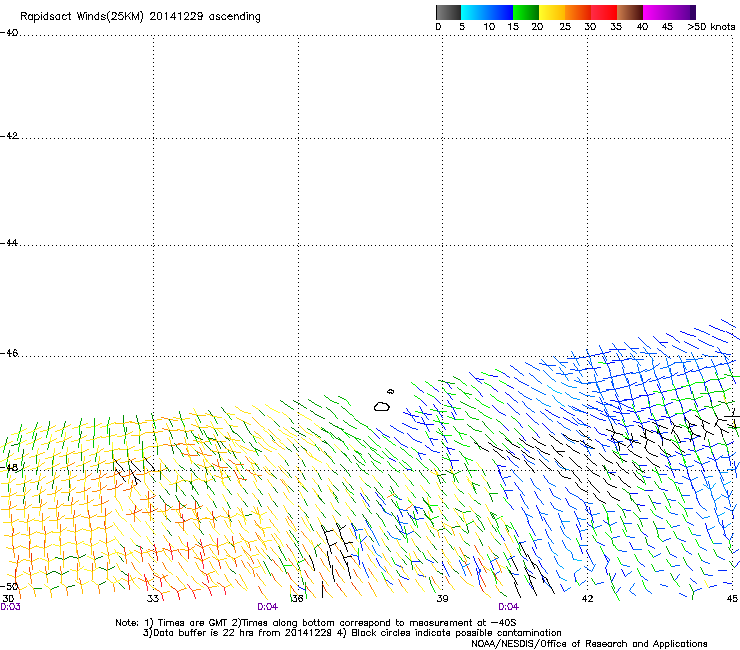Click the yellow 20-25 knots color band

[x=552, y=12]
